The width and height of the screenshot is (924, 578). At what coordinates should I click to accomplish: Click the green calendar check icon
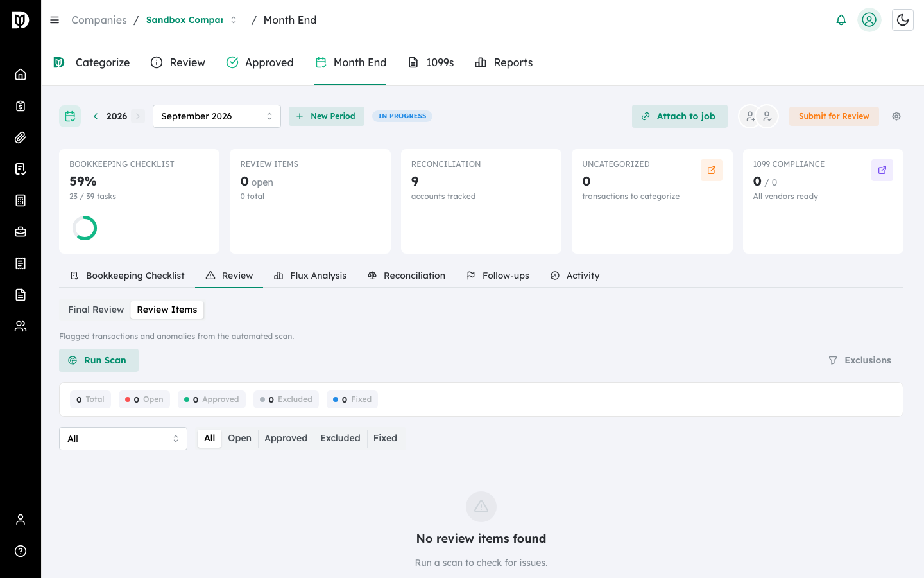coord(70,116)
